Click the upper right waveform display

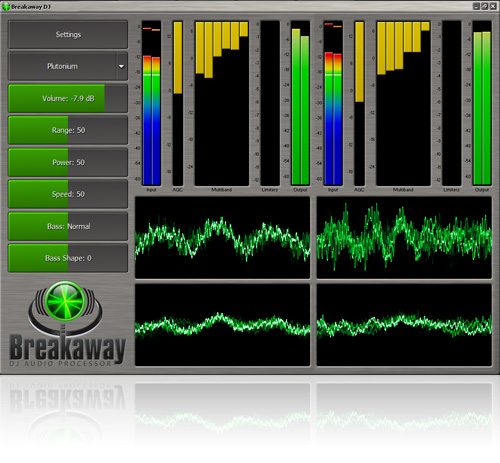[404, 237]
